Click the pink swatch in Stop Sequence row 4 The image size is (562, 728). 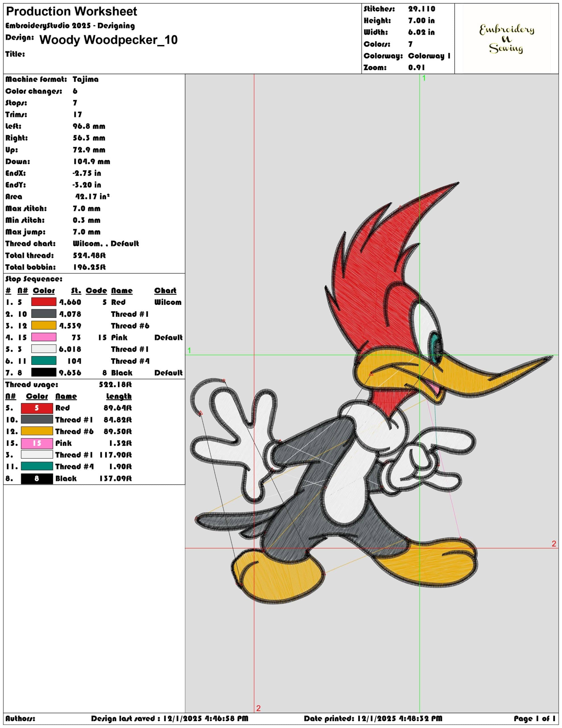click(x=44, y=337)
